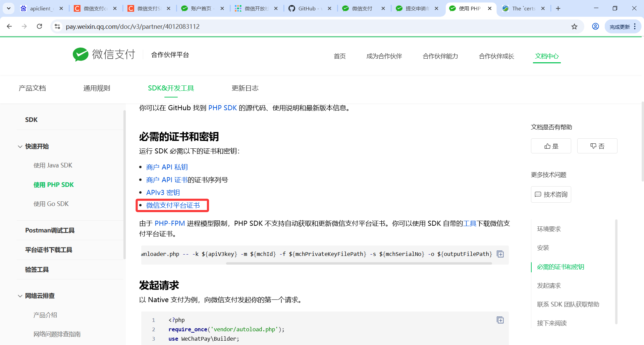The height and width of the screenshot is (345, 644).
Task: Open the 商户 API 私钥 link
Action: (x=167, y=167)
